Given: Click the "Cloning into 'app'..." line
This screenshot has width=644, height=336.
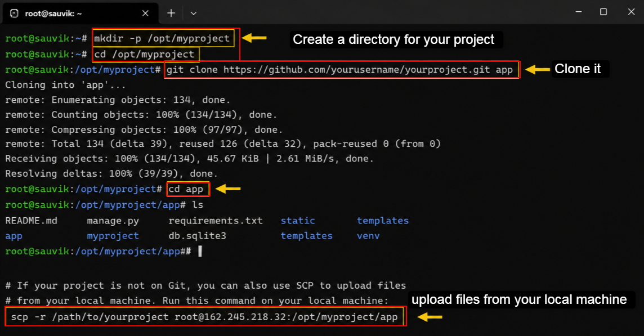Looking at the screenshot, I should 65,85.
